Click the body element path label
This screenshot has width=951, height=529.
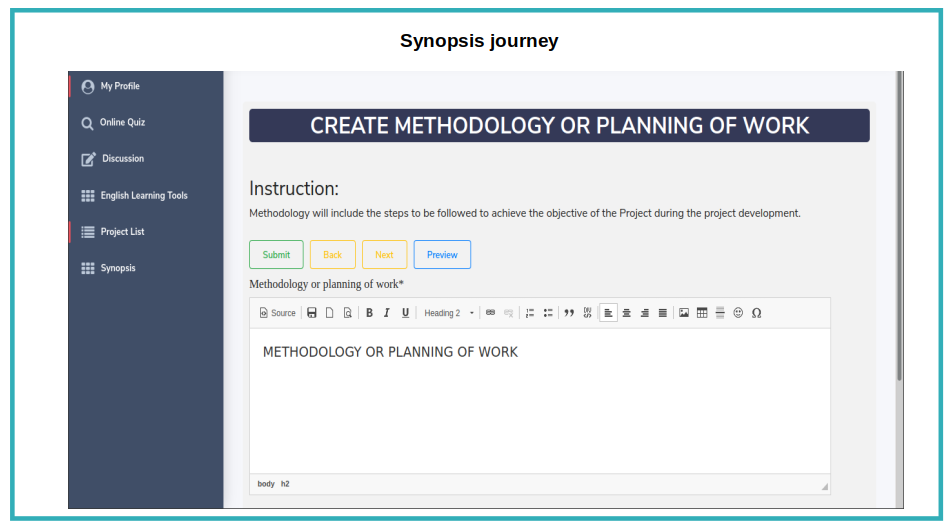coord(266,484)
